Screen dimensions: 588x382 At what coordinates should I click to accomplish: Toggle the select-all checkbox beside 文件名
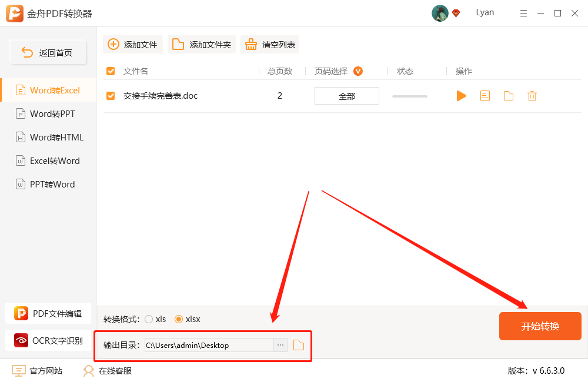[111, 71]
